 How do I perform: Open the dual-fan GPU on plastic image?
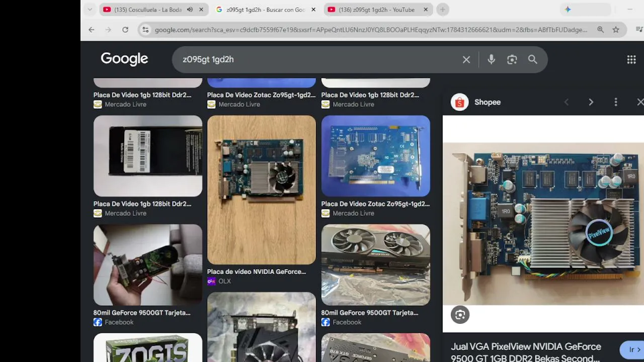[376, 265]
